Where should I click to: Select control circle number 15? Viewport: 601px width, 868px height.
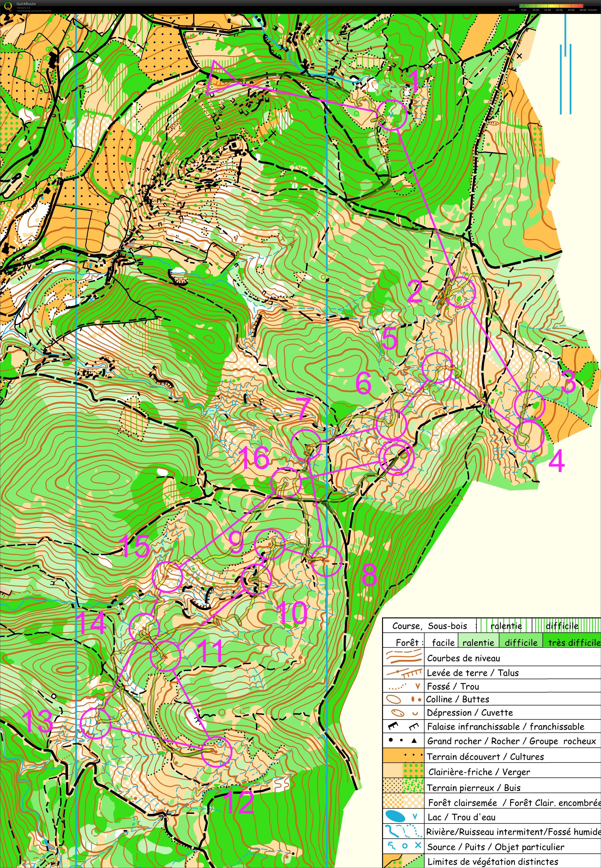point(167,576)
